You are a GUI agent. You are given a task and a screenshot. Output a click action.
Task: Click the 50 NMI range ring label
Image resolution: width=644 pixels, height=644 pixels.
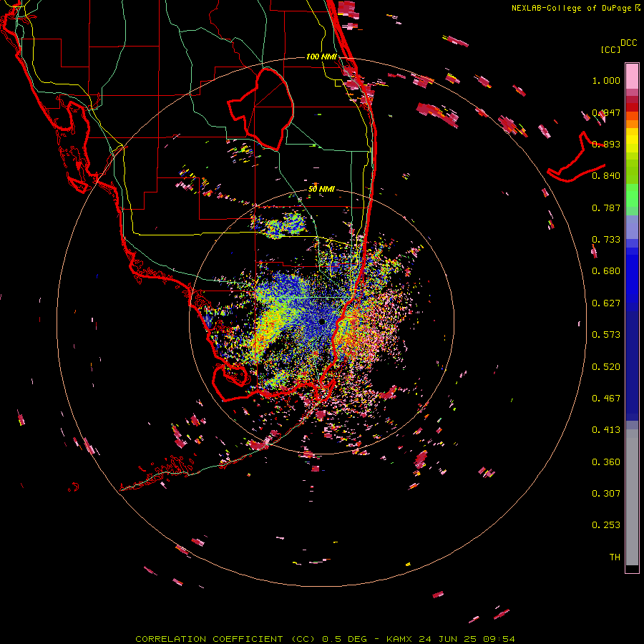click(x=321, y=190)
